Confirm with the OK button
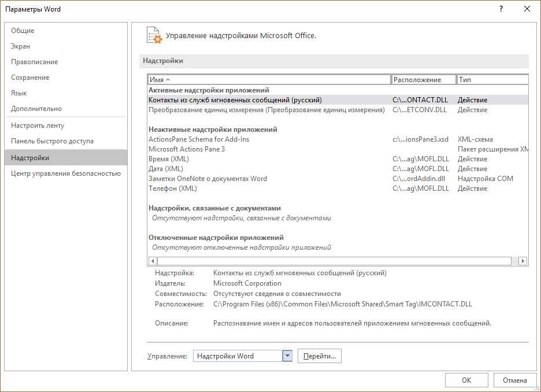 [466, 380]
